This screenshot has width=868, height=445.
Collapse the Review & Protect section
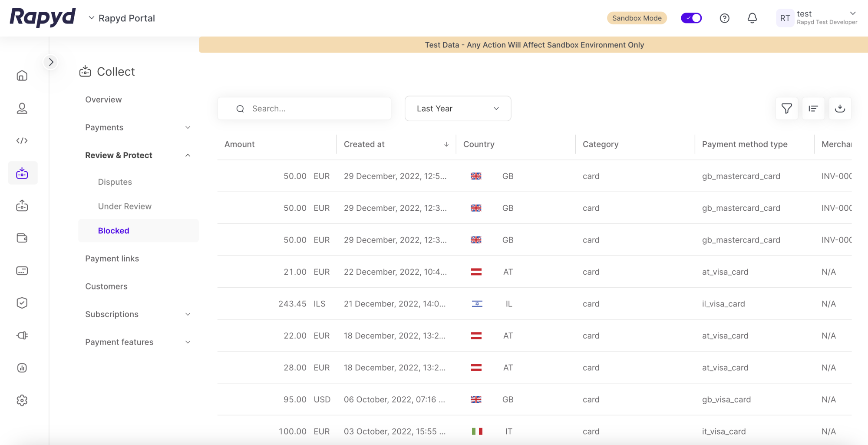[188, 156]
